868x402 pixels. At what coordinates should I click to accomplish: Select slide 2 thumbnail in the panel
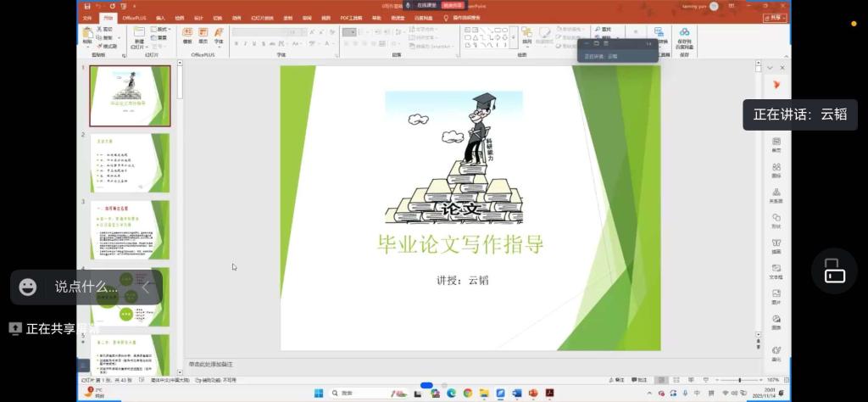(x=130, y=162)
